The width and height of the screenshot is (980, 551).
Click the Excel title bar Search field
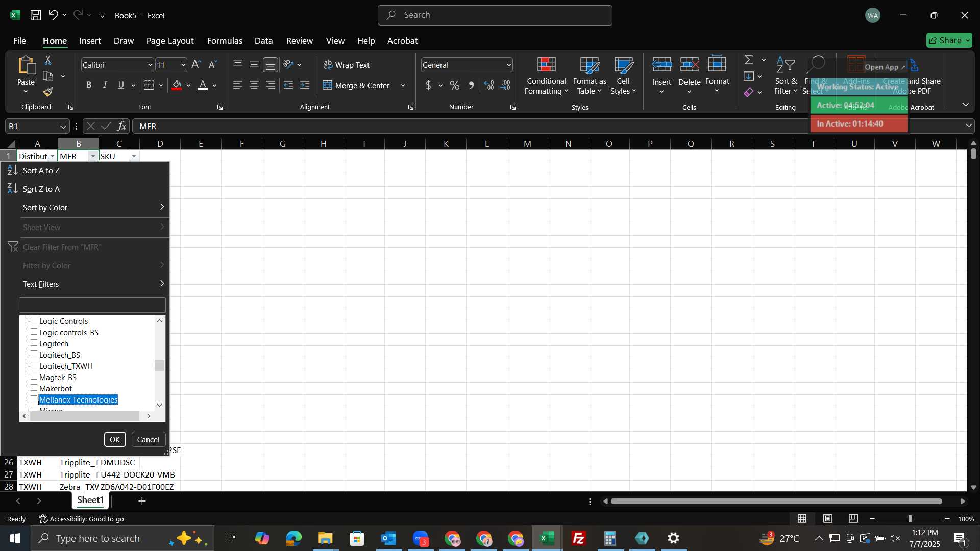tap(495, 15)
